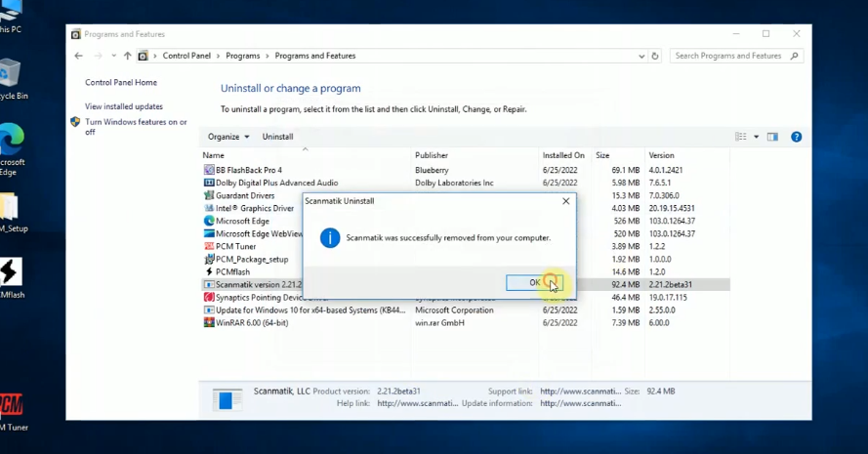Screen dimensions: 868x454
Task: Click the Forward navigation arrow
Action: point(98,56)
